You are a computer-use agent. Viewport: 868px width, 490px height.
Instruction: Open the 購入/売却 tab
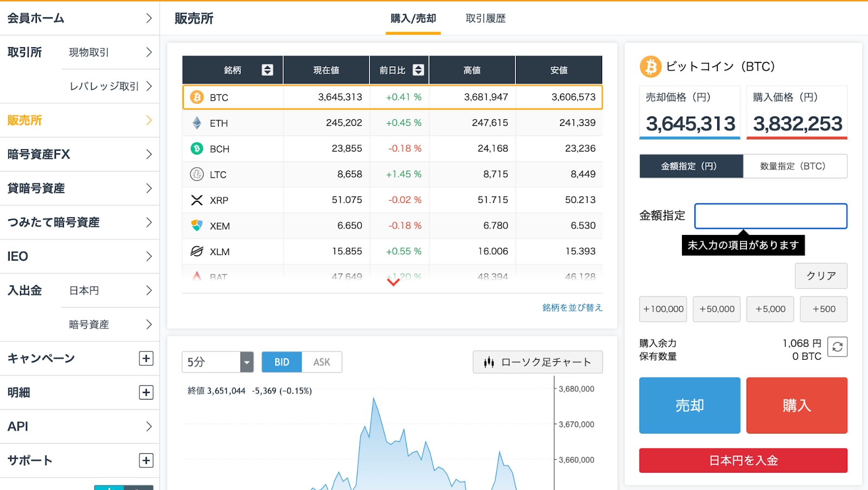413,18
